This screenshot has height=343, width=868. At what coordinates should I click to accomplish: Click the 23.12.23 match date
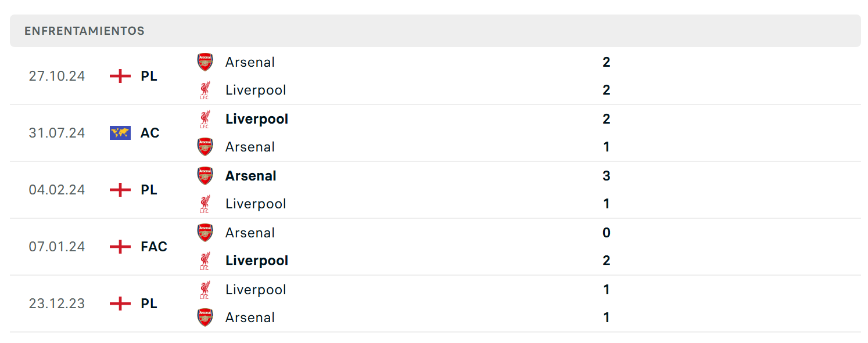[57, 304]
